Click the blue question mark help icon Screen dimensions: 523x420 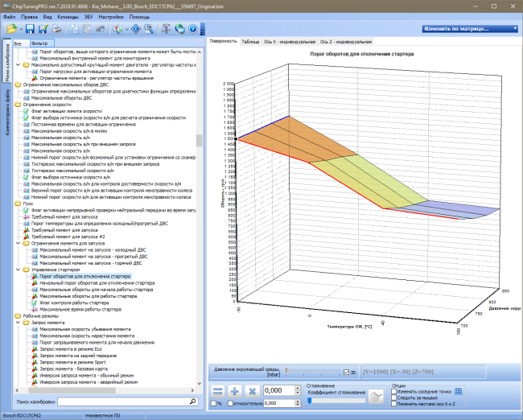tap(193, 29)
